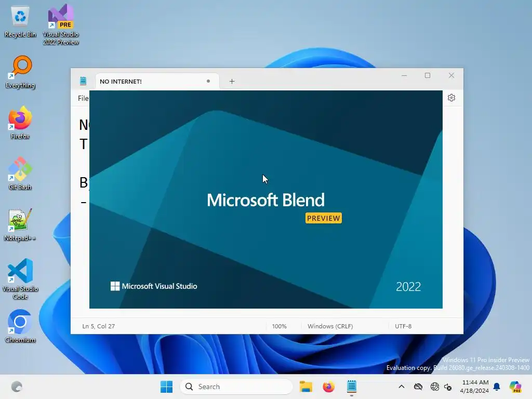Click Notepad app icon in title bar
The width and height of the screenshot is (532, 399).
tap(83, 81)
